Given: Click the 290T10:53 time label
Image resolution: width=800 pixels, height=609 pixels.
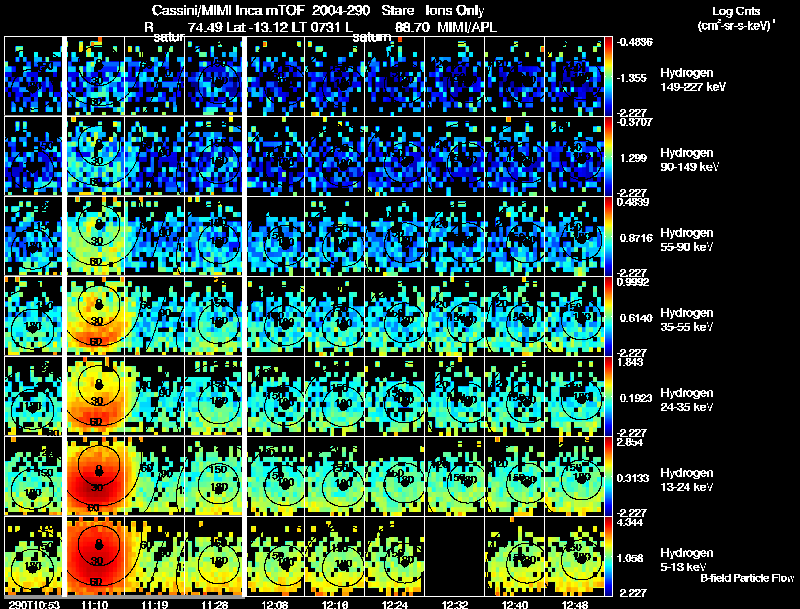Looking at the screenshot, I should click(x=34, y=604).
